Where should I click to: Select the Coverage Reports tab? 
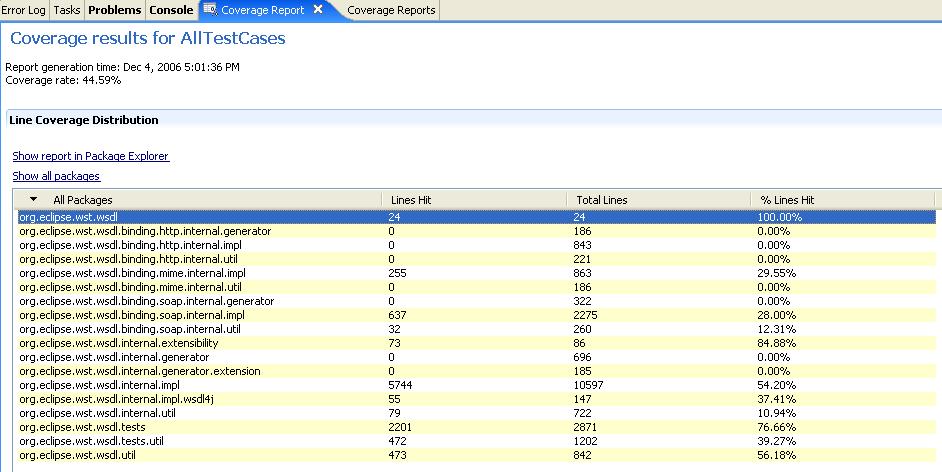click(x=391, y=10)
